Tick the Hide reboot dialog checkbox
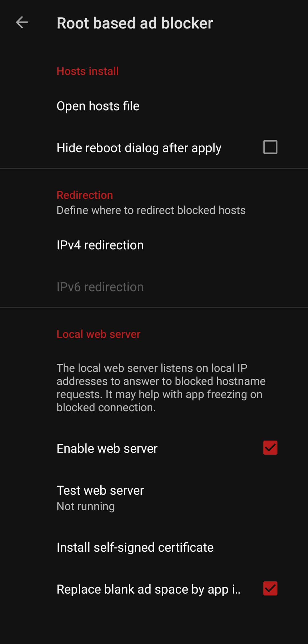 pos(270,147)
